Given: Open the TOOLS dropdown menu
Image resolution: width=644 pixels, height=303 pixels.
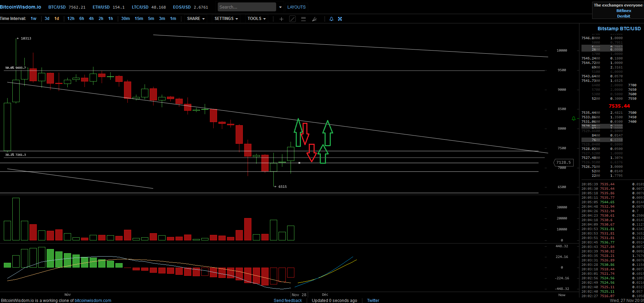Looking at the screenshot, I should (257, 19).
